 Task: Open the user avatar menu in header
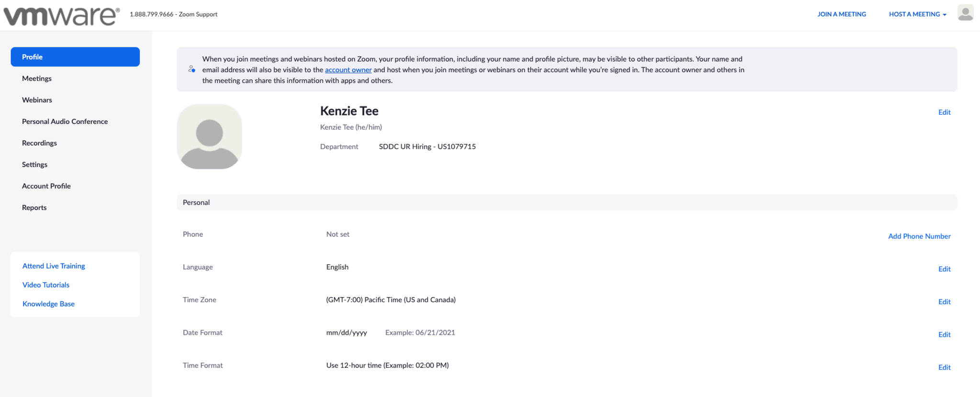point(965,13)
